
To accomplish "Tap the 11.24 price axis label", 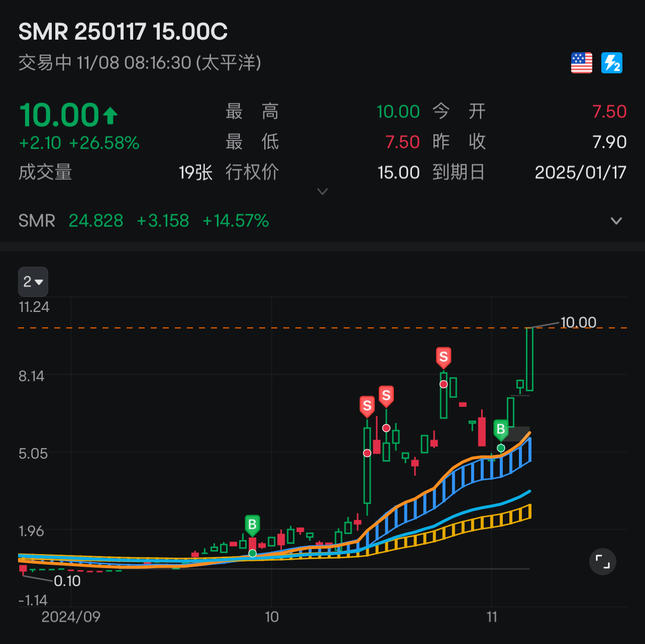I will click(34, 307).
